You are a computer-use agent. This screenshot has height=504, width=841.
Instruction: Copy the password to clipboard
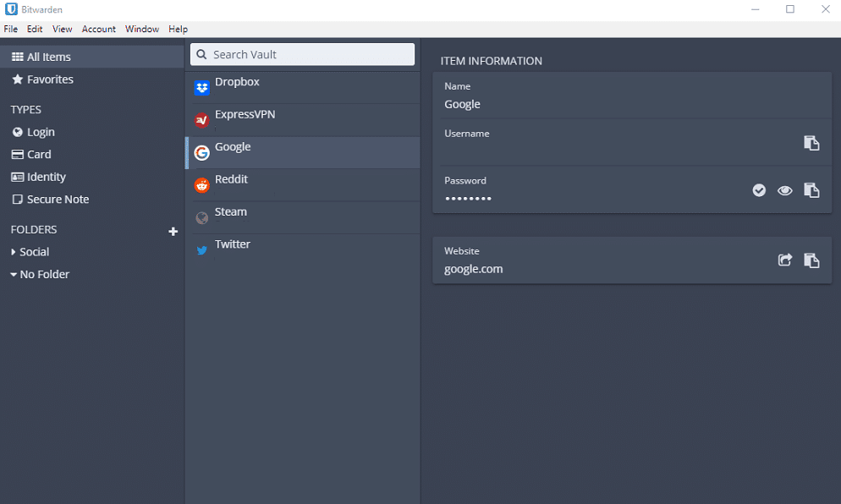tap(811, 189)
